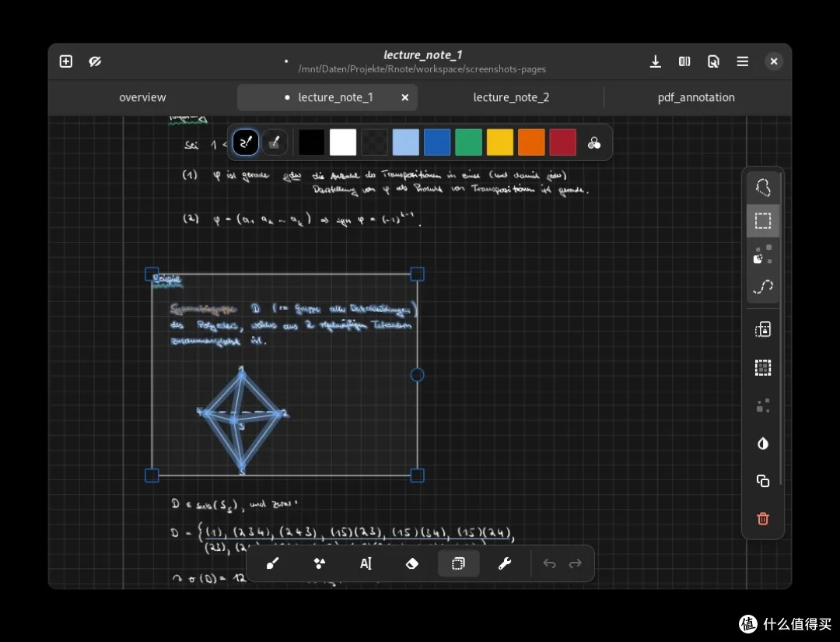840x642 pixels.
Task: Switch to the Typewriter text tool
Action: tap(366, 563)
